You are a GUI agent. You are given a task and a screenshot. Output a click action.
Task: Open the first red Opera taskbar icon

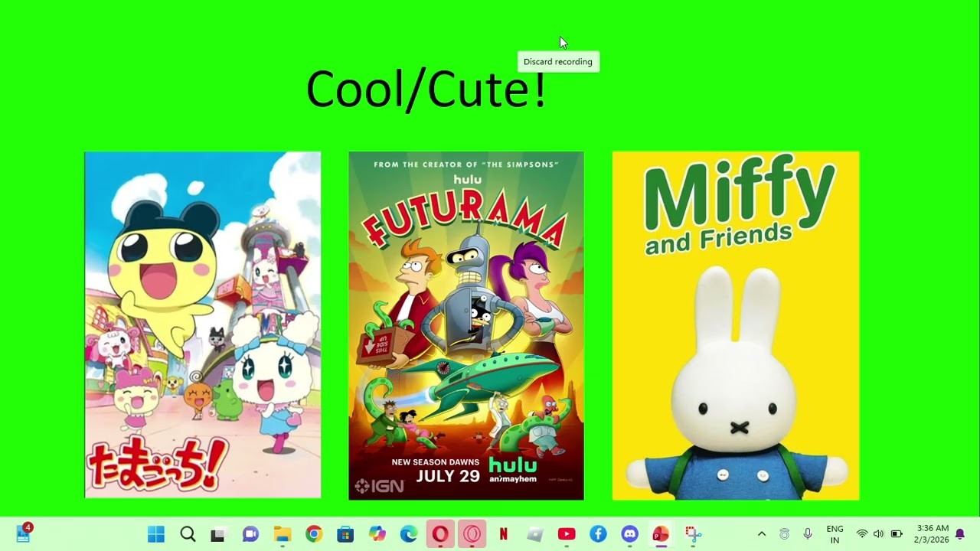tap(440, 534)
